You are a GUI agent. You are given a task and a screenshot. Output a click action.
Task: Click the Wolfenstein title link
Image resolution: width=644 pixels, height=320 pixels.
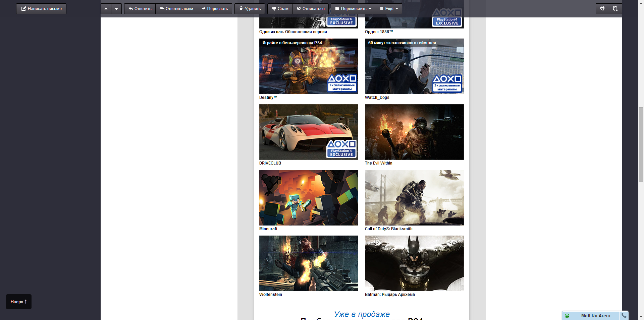(270, 295)
